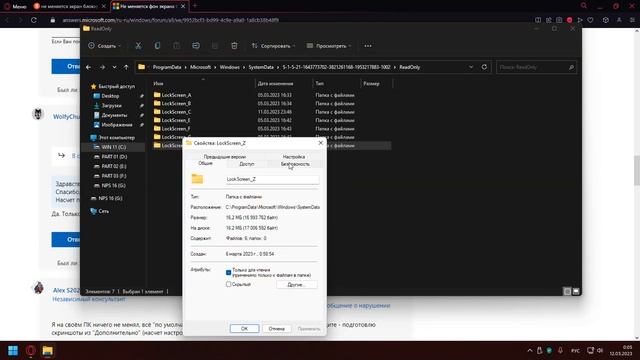Select Сеть in Explorer sidebar
This screenshot has width=640, height=360.
coord(103,211)
